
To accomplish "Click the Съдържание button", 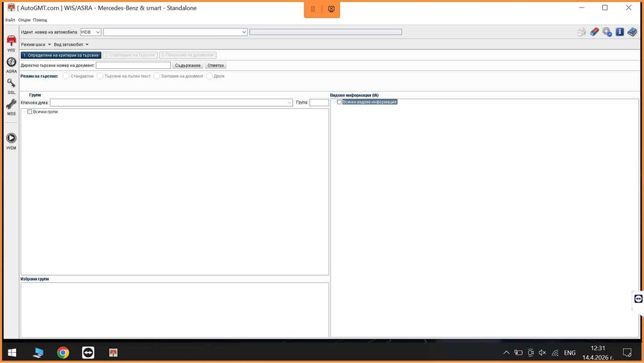I will click(x=187, y=65).
